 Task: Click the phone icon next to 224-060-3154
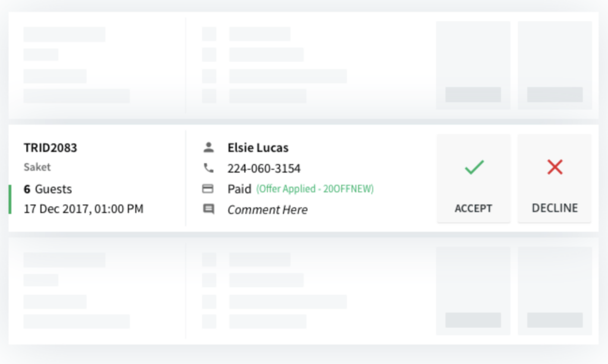pos(208,168)
